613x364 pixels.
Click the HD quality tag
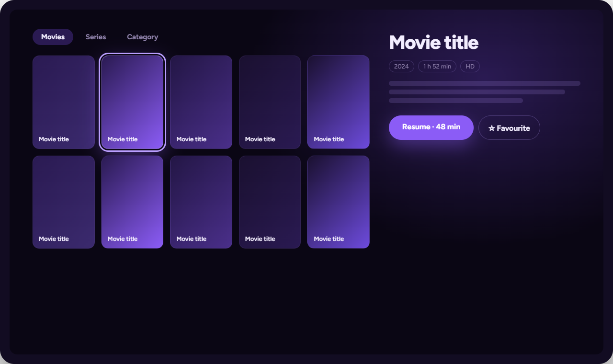coord(470,67)
